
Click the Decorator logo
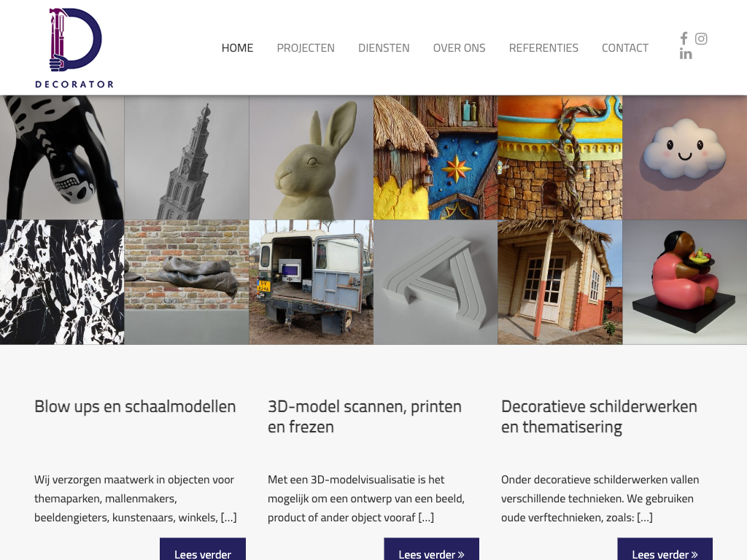(74, 47)
